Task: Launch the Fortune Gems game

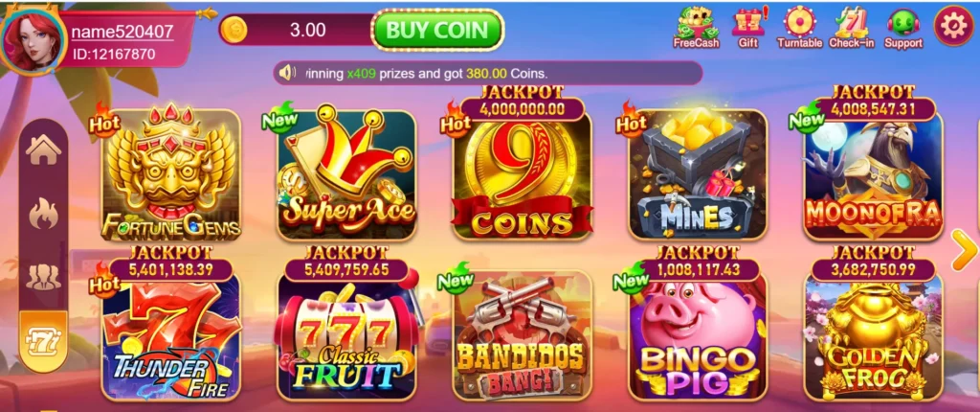Action: pyautogui.click(x=170, y=174)
